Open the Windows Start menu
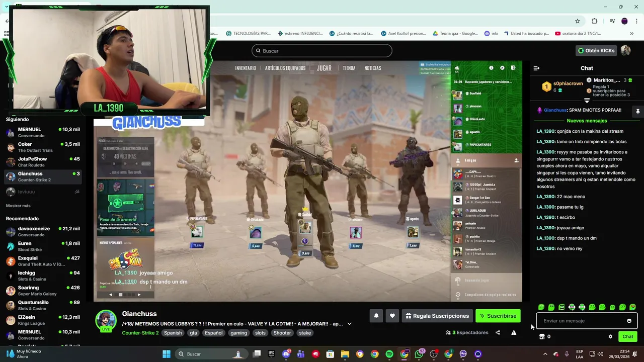This screenshot has height=362, width=644. click(166, 354)
